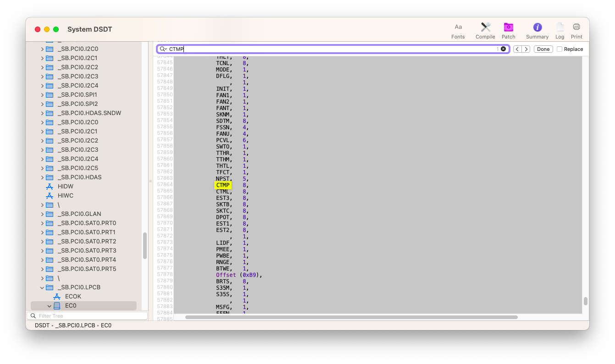Jump to next CTMP search result
The image size is (615, 364).
coord(526,49)
